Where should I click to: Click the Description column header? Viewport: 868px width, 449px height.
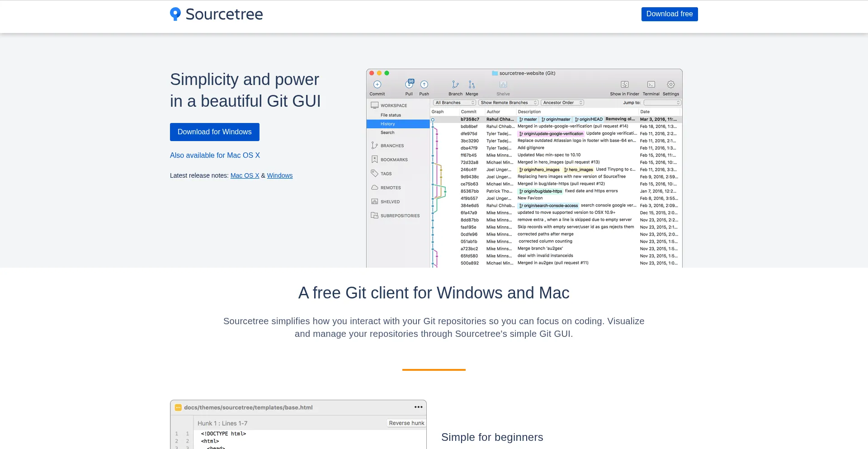[x=529, y=112]
